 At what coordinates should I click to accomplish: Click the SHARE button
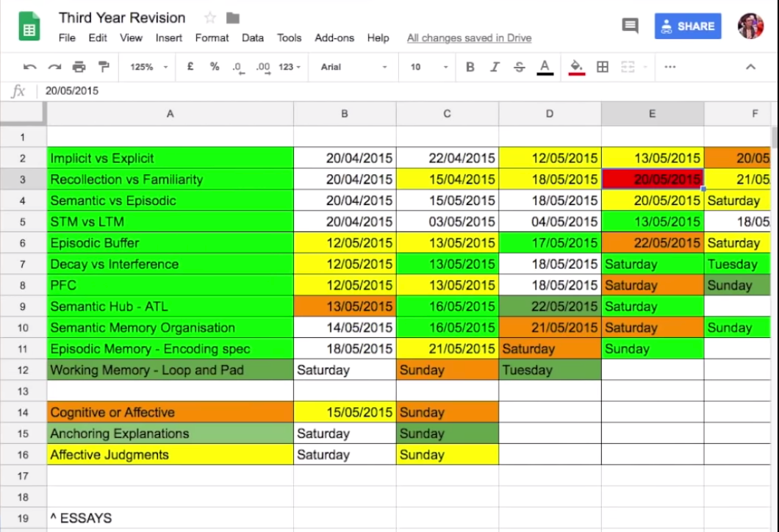pyautogui.click(x=688, y=26)
